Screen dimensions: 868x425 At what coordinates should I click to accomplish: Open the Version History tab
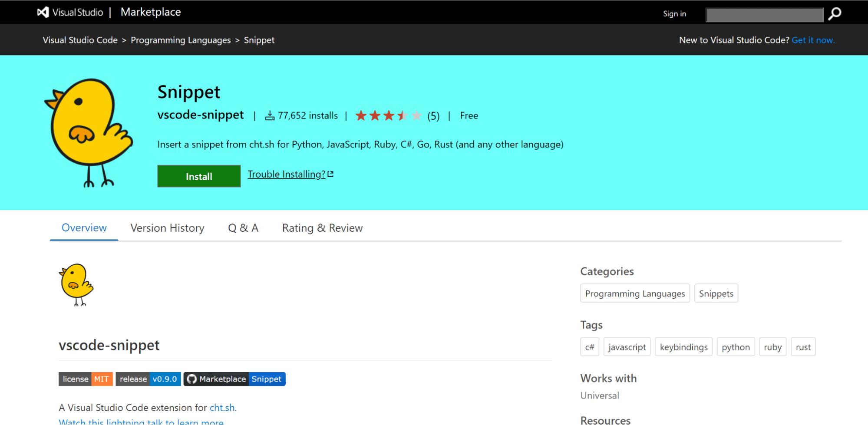(167, 228)
